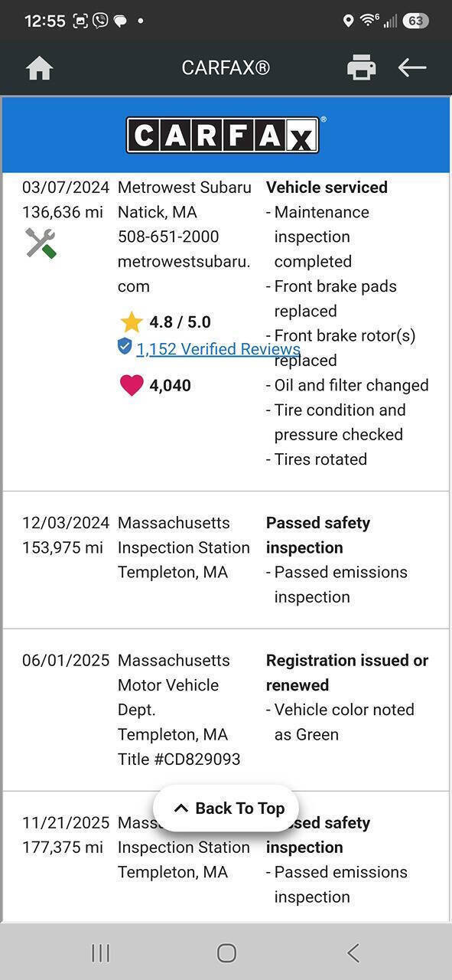Select the Registration issued or renewed entry
The width and height of the screenshot is (452, 980).
pyautogui.click(x=347, y=672)
